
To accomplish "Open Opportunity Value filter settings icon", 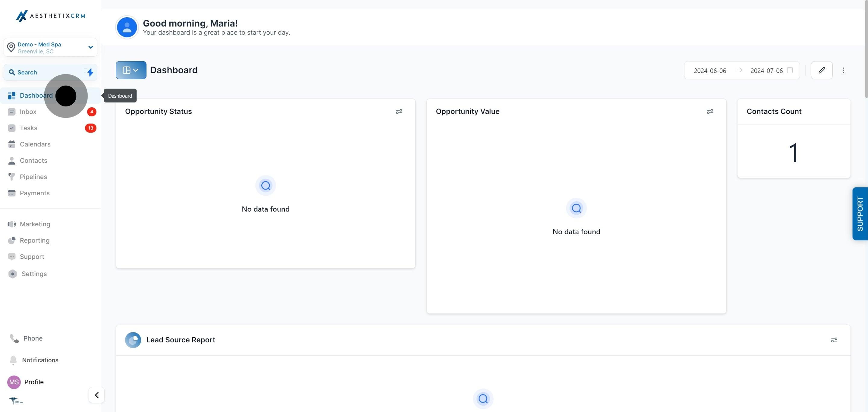I will tap(710, 112).
